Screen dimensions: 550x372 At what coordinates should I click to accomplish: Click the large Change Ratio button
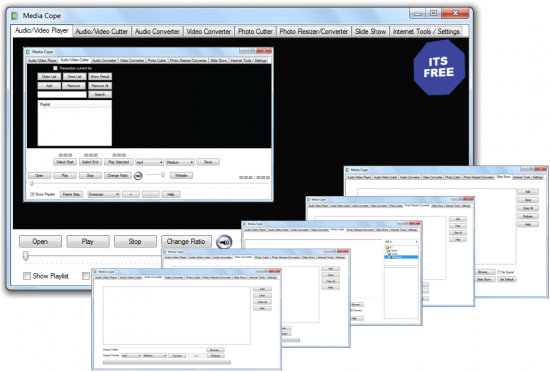coord(186,242)
